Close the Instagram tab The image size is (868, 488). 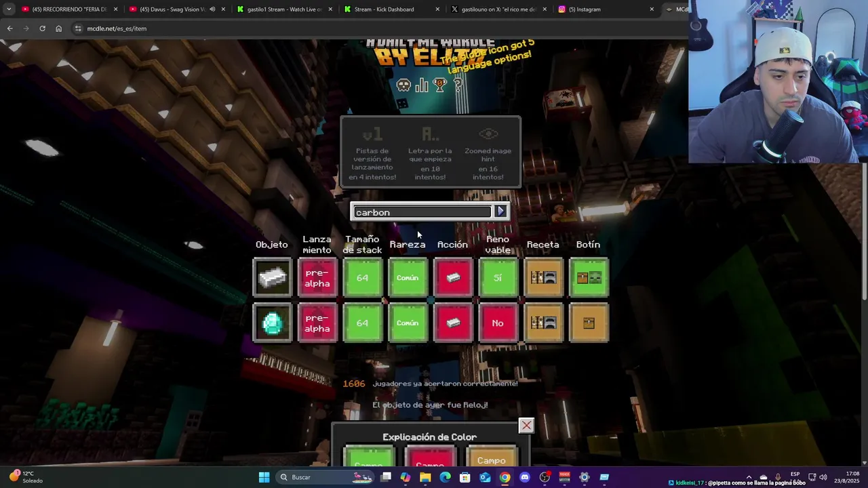[652, 9]
